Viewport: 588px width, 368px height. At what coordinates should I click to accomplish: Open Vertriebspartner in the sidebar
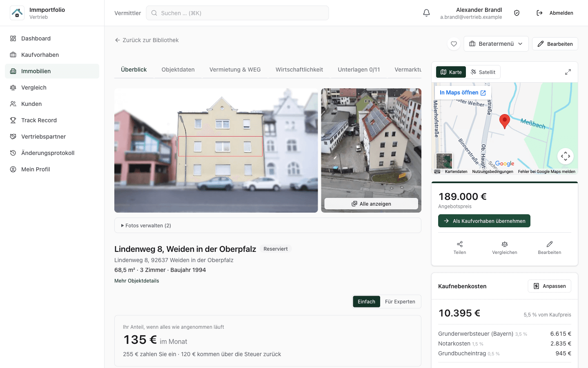(x=52, y=137)
